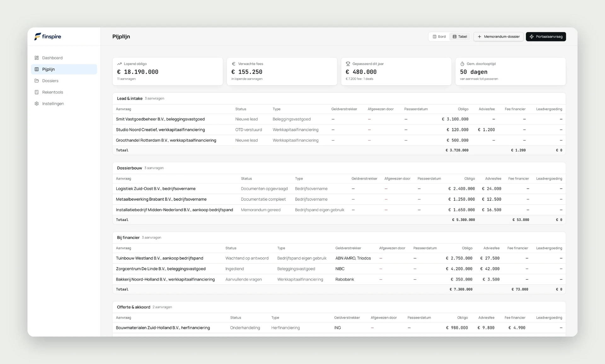605x364 pixels.
Task: Open Instellingen from the sidebar
Action: pyautogui.click(x=64, y=104)
